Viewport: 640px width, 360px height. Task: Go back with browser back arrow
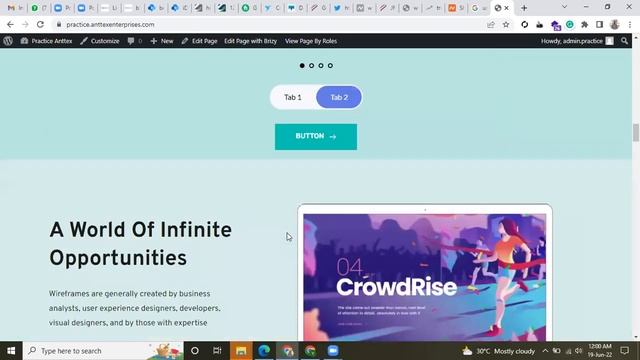tap(10, 24)
